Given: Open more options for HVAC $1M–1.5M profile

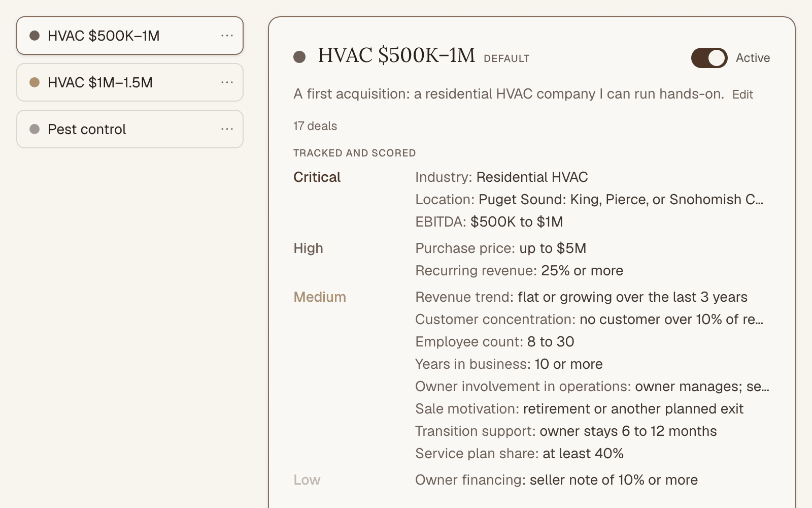Looking at the screenshot, I should point(227,82).
